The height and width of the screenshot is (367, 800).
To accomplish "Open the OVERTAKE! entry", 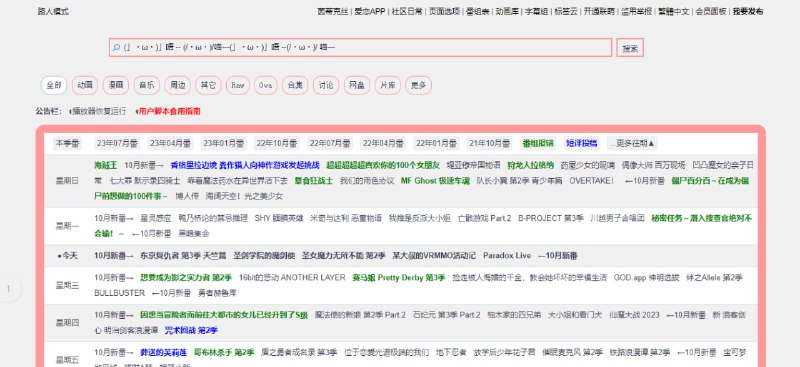I will 591,181.
